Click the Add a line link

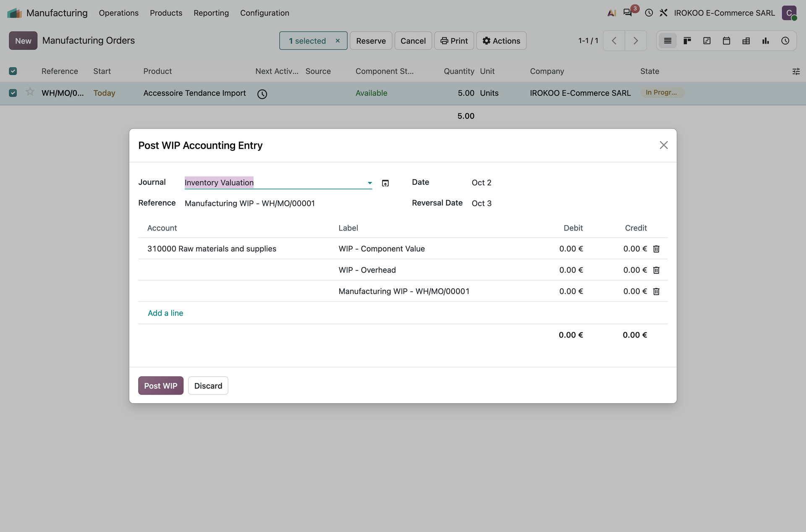[x=165, y=313]
